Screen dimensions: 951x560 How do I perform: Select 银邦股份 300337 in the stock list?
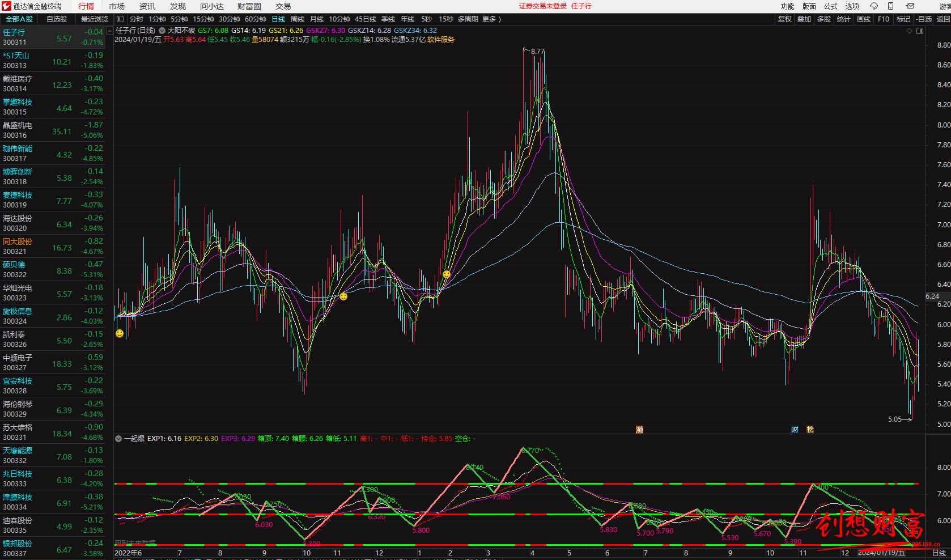click(53, 548)
